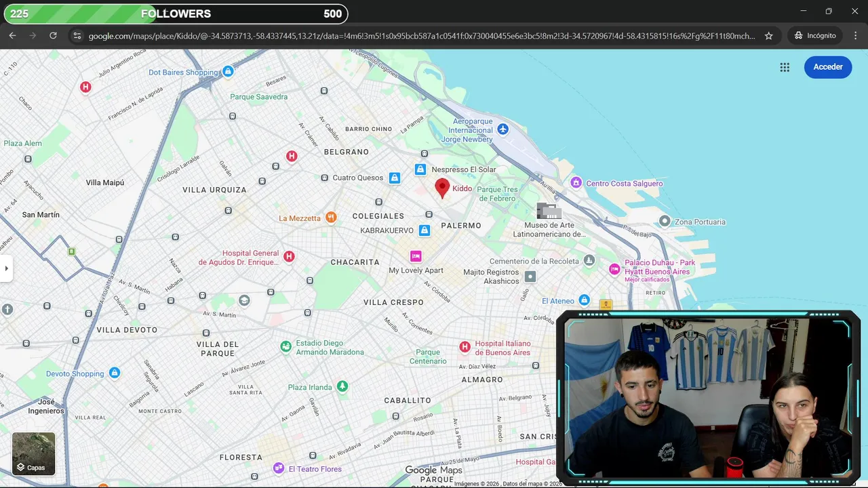868x488 pixels.
Task: Reload the Google Maps page
Action: click(53, 35)
